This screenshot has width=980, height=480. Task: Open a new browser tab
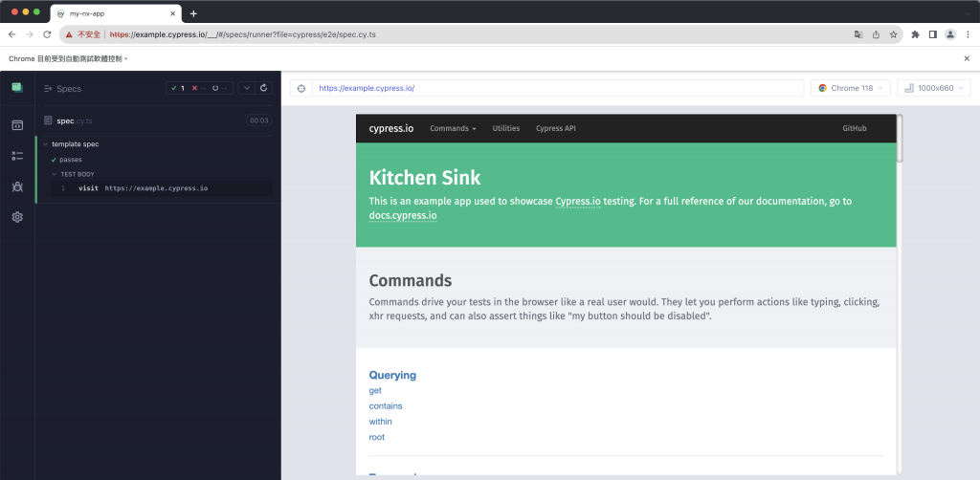coord(193,13)
